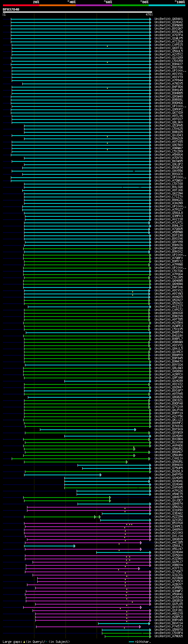Click the cyan alignment bar for UniRef100_B4FP50

tap(63, 475)
